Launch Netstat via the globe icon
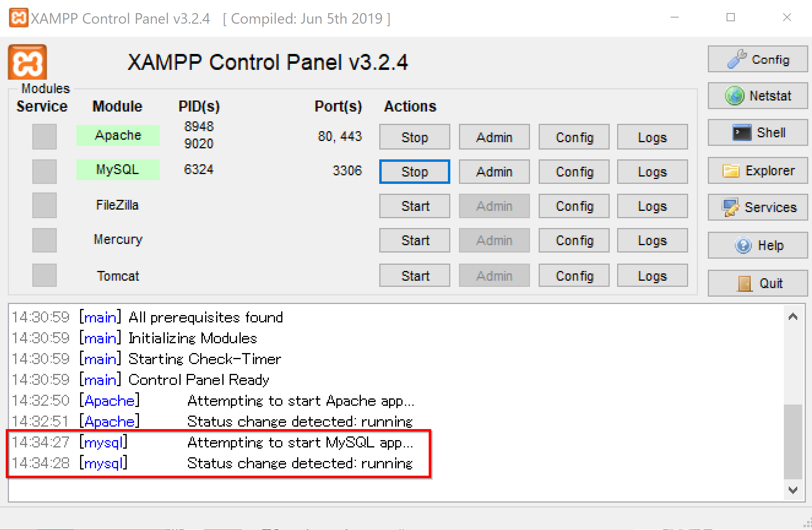Viewport: 812px width, 530px height. 758,96
